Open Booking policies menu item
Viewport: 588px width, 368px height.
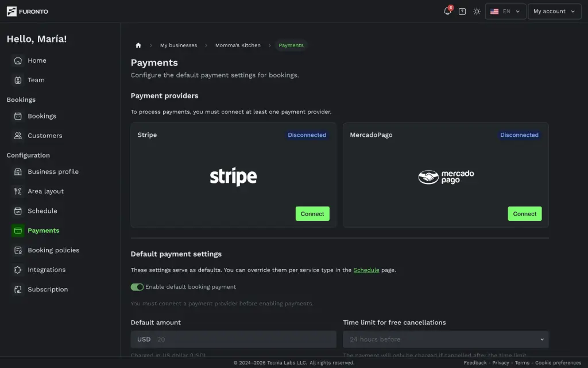(x=53, y=250)
